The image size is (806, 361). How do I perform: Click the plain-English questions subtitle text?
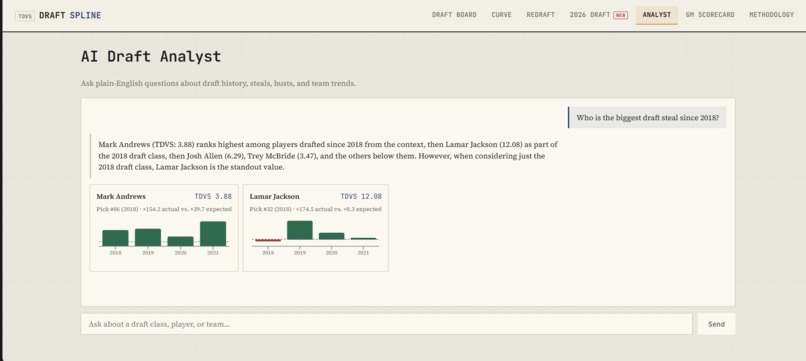click(x=218, y=83)
